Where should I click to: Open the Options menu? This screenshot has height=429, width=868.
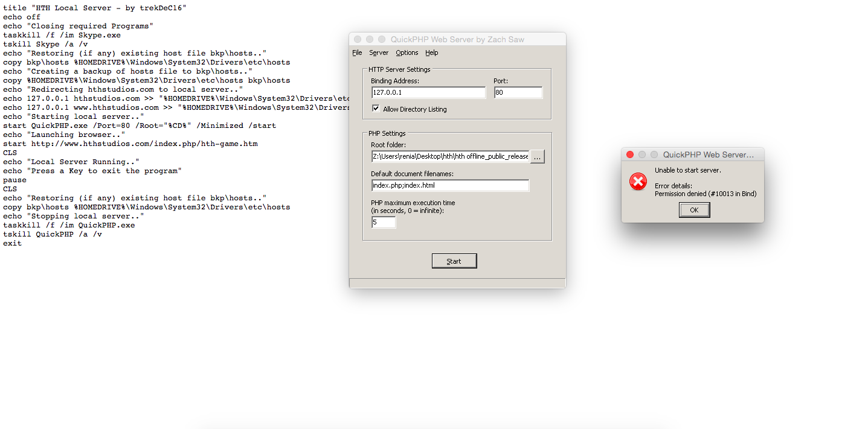click(407, 52)
